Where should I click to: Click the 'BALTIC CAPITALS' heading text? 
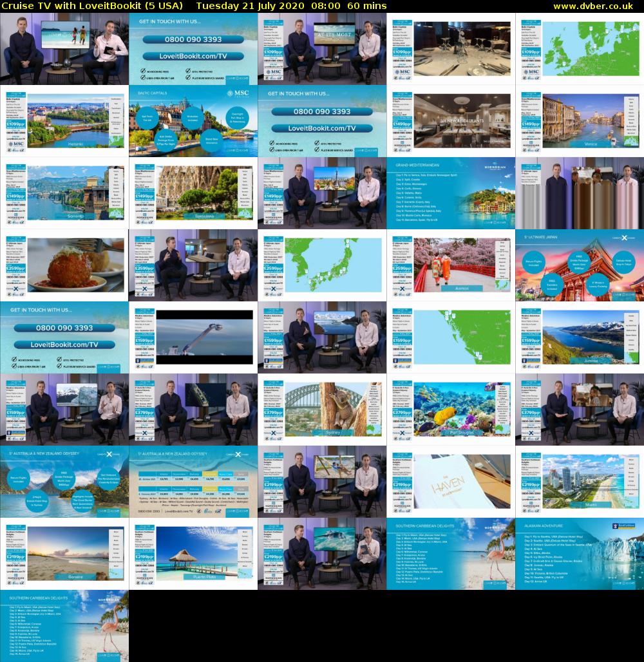(x=153, y=93)
